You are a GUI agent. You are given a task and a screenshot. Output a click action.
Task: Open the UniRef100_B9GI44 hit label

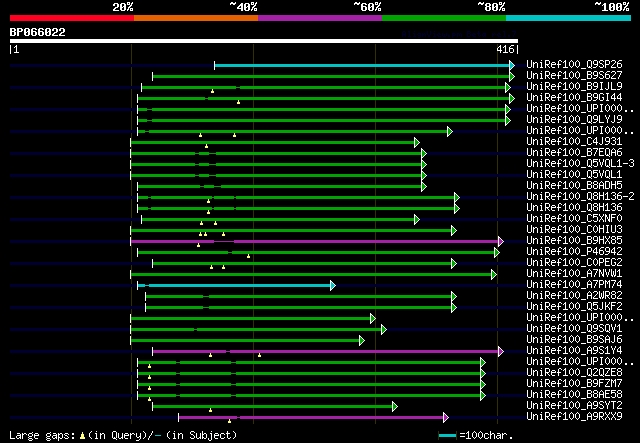coord(574,98)
